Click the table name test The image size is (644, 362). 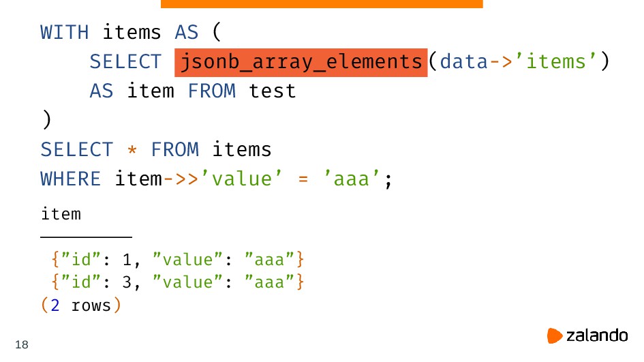(273, 91)
